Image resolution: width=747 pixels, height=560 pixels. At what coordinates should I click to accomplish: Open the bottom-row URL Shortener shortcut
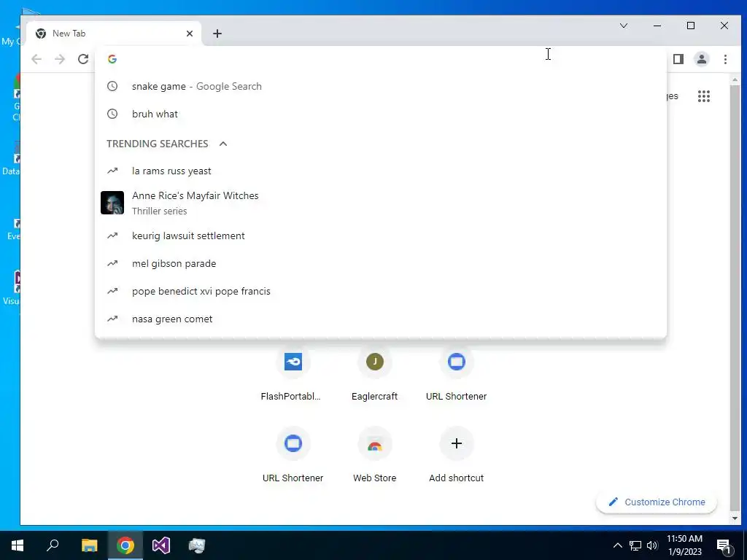[x=293, y=455]
